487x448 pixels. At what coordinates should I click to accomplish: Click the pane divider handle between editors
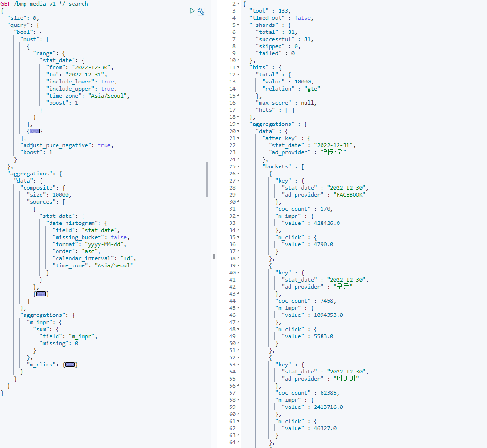click(214, 257)
